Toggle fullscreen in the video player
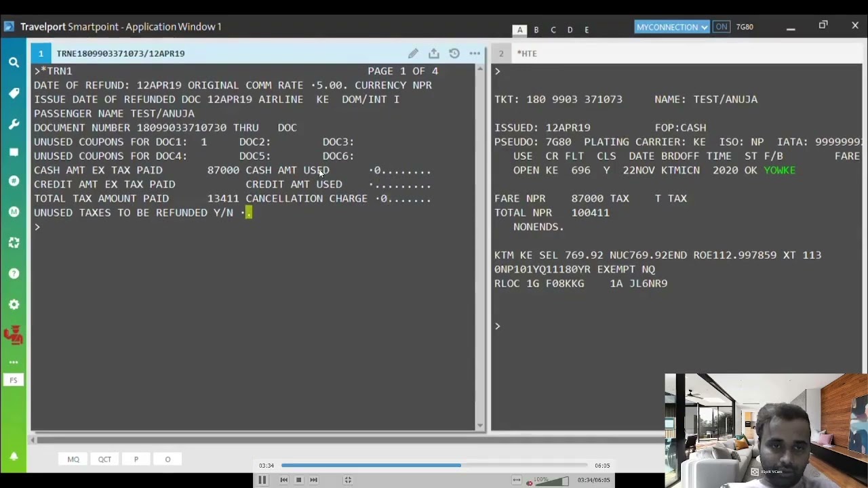Image resolution: width=868 pixels, height=488 pixels. click(x=348, y=480)
